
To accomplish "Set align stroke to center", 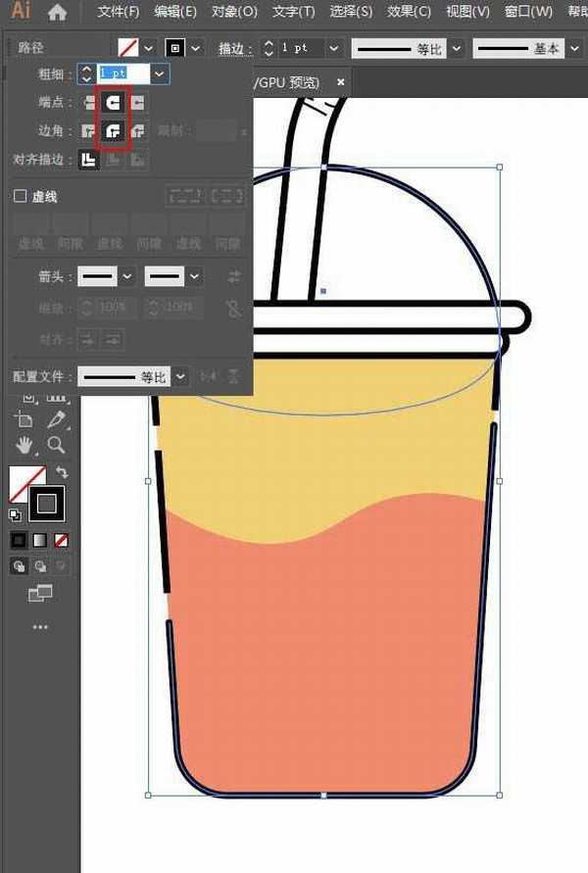I will coord(89,160).
